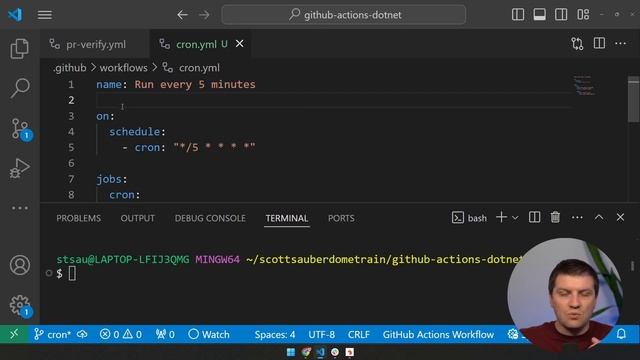The width and height of the screenshot is (640, 360).
Task: Click the cron expression string on line 5
Action: coord(214,147)
